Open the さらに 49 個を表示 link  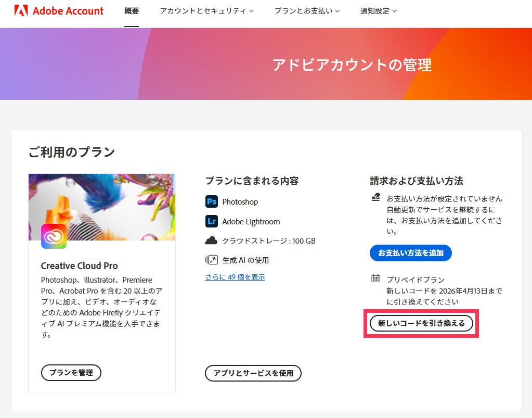coord(235,277)
